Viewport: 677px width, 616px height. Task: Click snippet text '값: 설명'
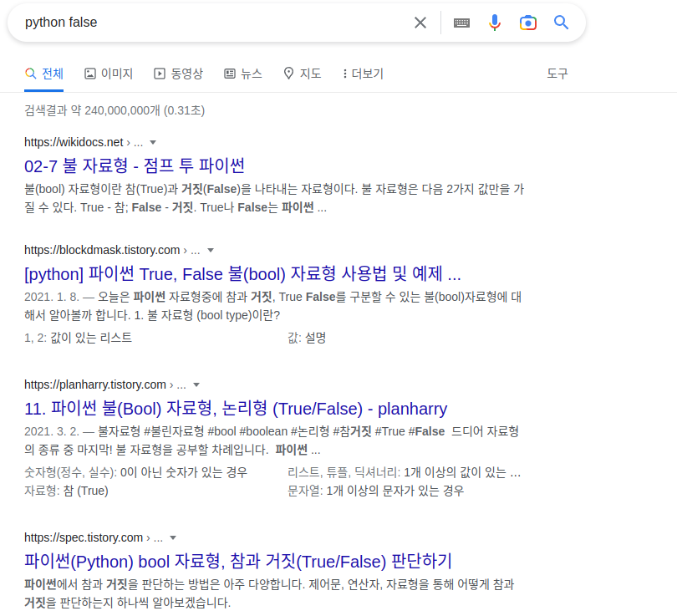[307, 338]
